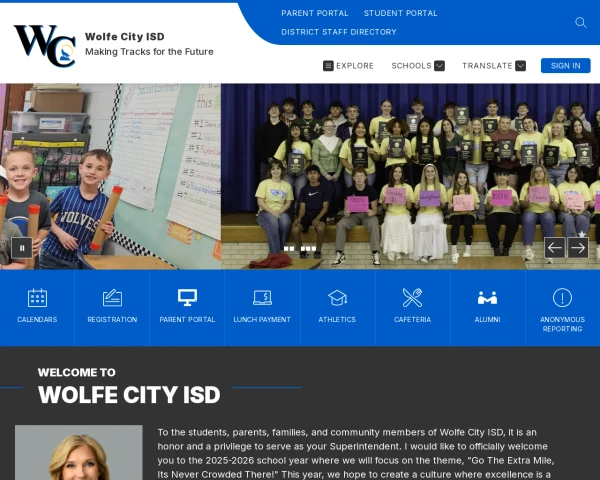Viewport: 600px width, 480px height.
Task: Click the Alumni people icon
Action: pos(487,298)
